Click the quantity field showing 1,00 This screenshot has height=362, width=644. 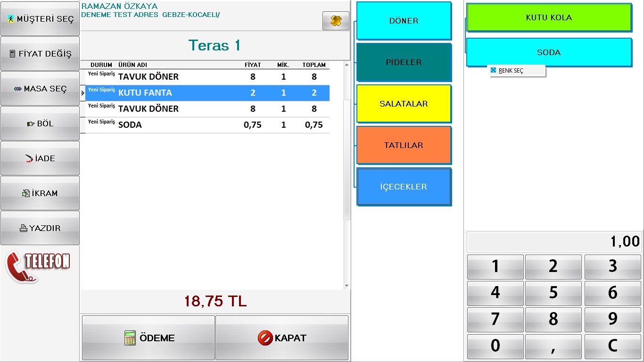[x=553, y=242]
